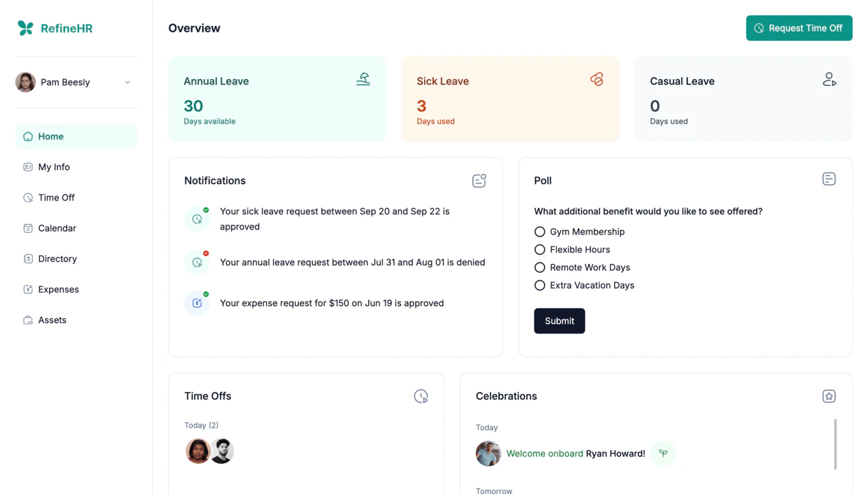Open the My Info sidebar page
Screen dimensions: 868x494
(54, 167)
